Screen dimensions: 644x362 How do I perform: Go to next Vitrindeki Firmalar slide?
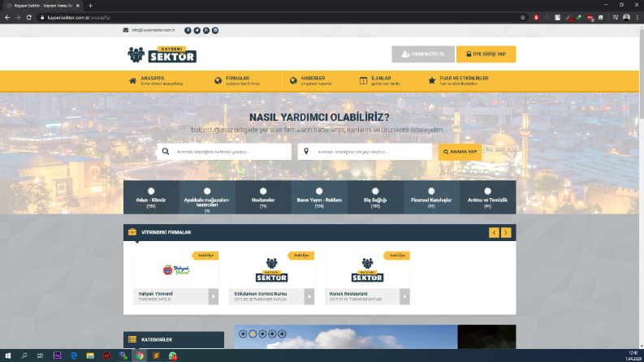506,233
